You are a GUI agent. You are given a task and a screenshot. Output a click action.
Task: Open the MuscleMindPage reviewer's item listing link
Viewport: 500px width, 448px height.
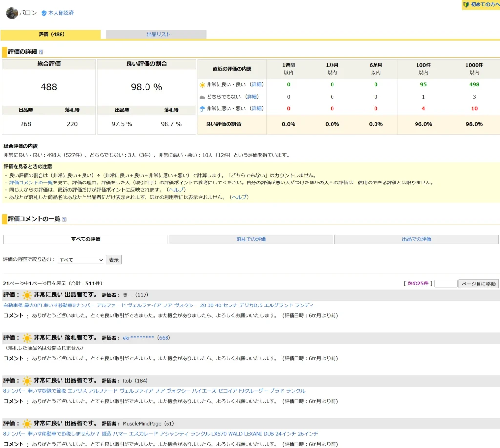pos(161,433)
